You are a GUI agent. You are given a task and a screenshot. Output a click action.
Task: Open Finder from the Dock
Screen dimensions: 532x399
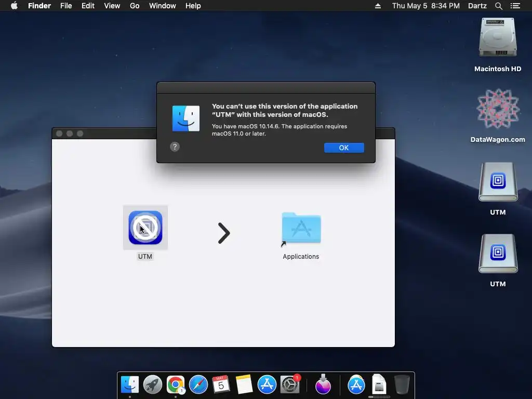click(x=130, y=384)
